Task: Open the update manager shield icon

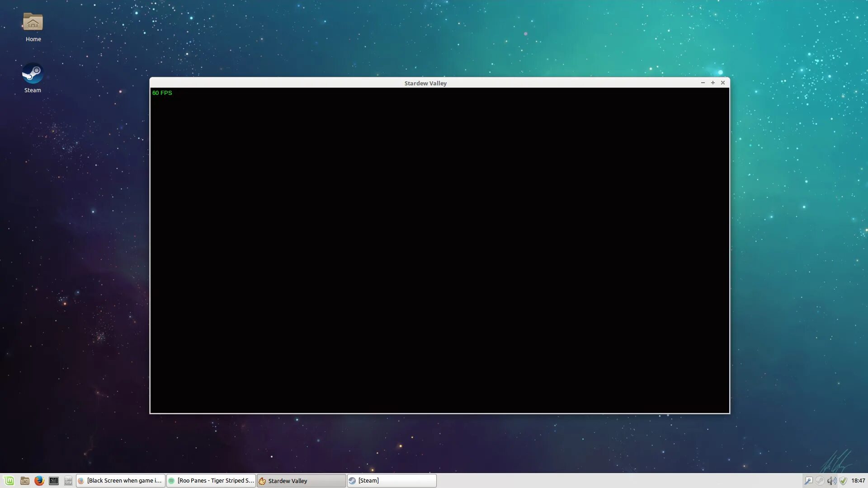Action: click(843, 481)
